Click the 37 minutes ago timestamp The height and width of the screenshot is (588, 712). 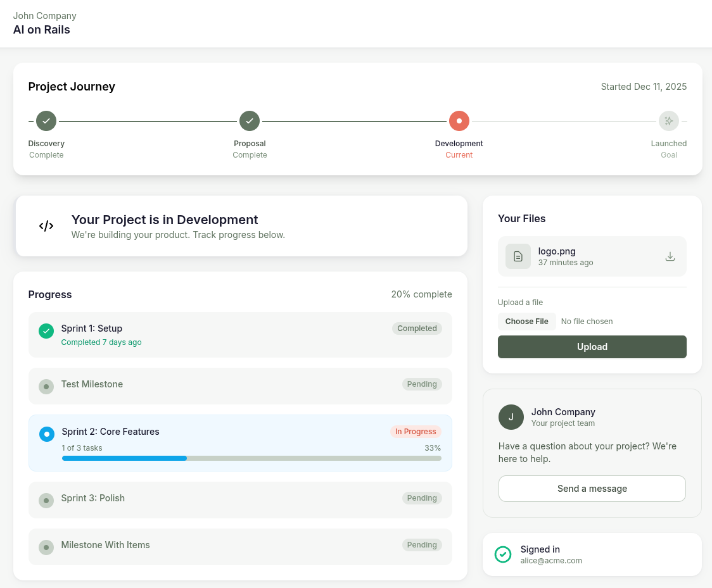(x=566, y=263)
